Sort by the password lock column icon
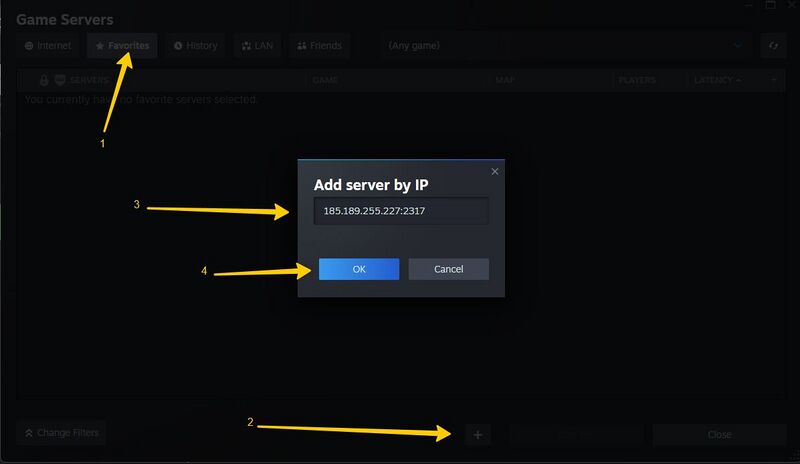 pyautogui.click(x=44, y=80)
